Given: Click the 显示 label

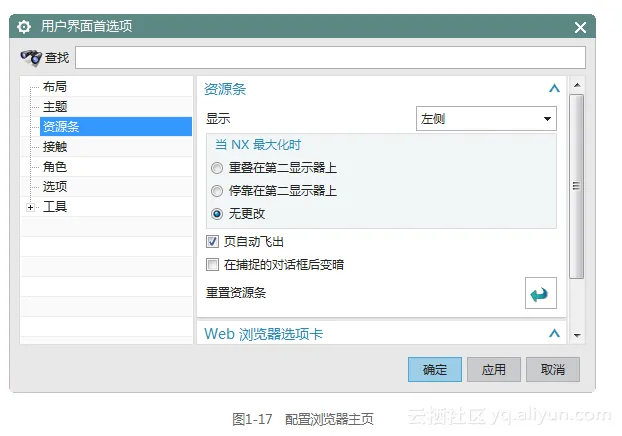Looking at the screenshot, I should pos(218,119).
